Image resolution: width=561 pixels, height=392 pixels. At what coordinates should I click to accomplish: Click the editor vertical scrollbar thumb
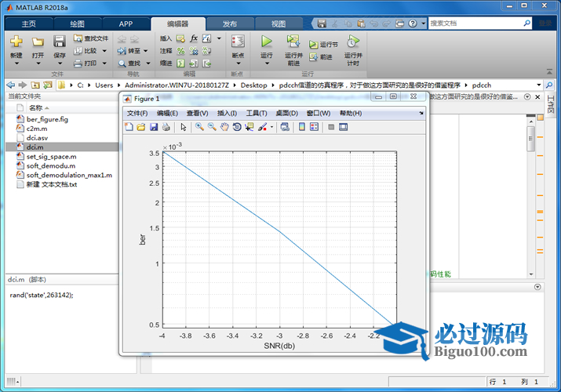[531, 138]
